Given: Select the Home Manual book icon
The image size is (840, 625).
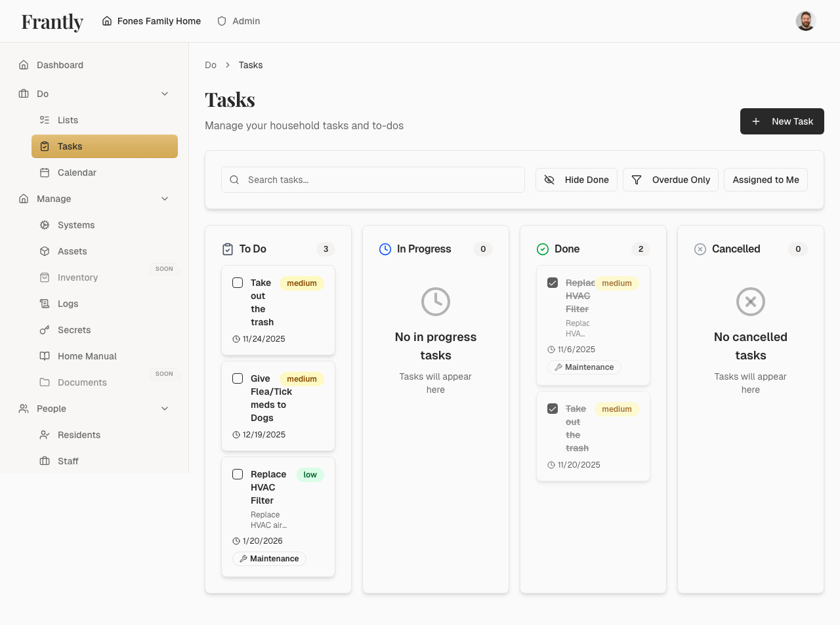Looking at the screenshot, I should [x=44, y=356].
